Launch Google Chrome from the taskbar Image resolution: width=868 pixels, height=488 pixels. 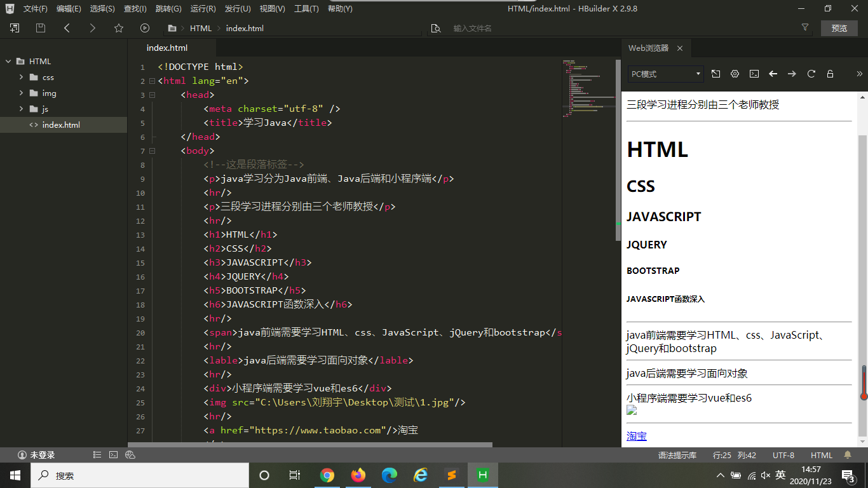coord(327,475)
